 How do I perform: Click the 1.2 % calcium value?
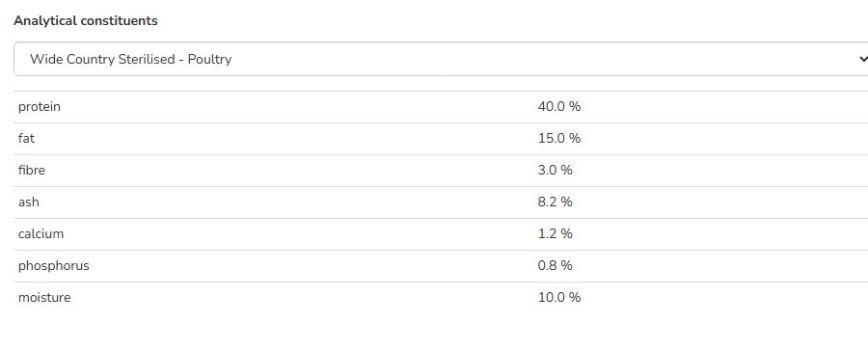pos(555,233)
